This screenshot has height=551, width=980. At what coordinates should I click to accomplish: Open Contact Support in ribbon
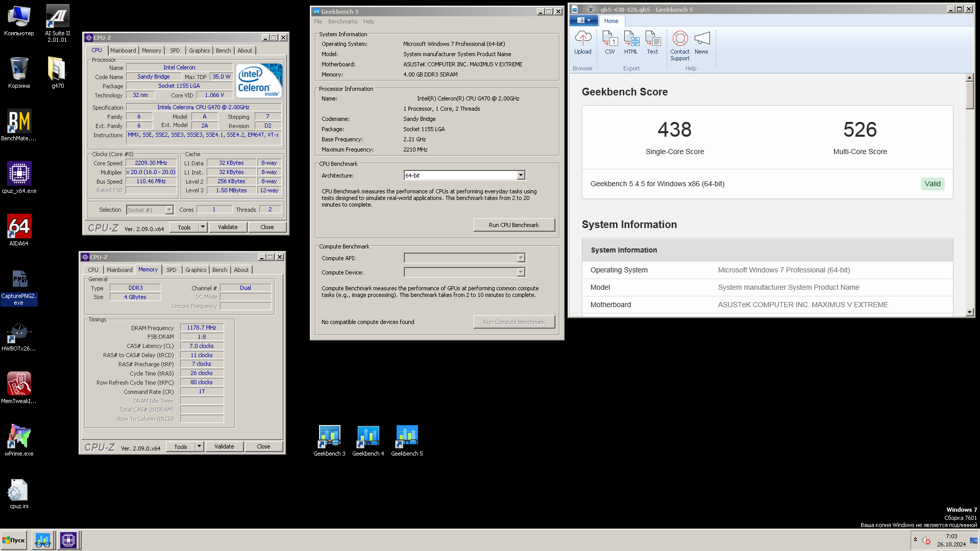[x=680, y=46]
